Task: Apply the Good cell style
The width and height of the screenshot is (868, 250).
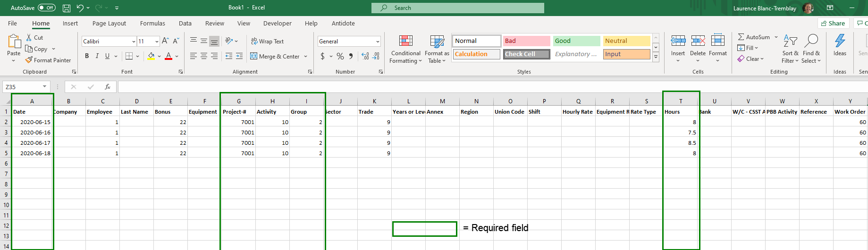Action: (576, 41)
